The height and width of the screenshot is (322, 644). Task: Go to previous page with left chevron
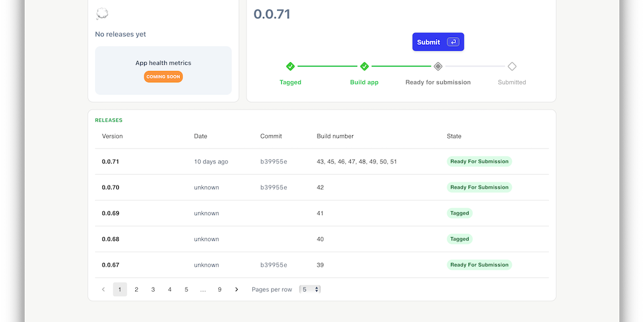click(x=103, y=289)
